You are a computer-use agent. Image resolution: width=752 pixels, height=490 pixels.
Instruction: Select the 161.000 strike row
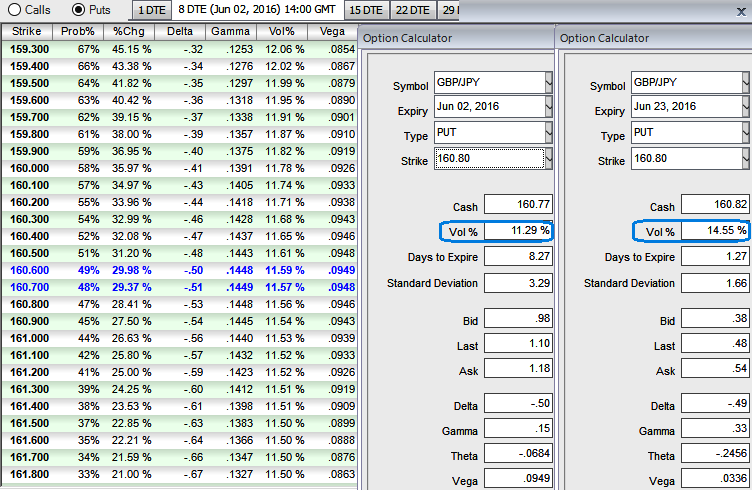pyautogui.click(x=179, y=338)
